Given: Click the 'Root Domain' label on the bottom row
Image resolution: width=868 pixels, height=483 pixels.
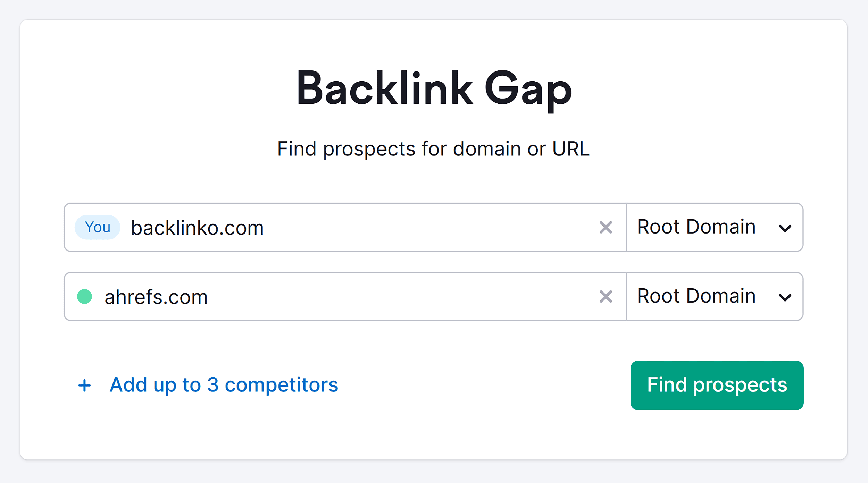Looking at the screenshot, I should coord(696,296).
